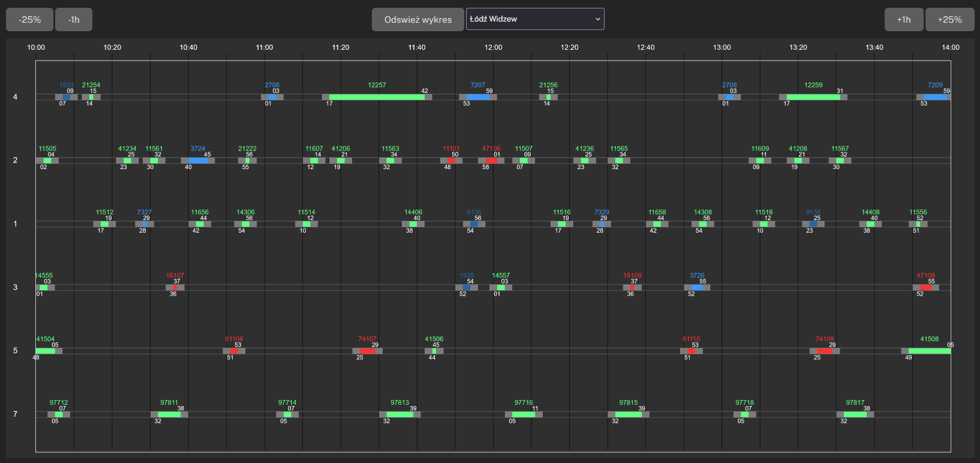Select red train 16107 on track 3
This screenshot has width=980, height=463.
click(x=175, y=288)
